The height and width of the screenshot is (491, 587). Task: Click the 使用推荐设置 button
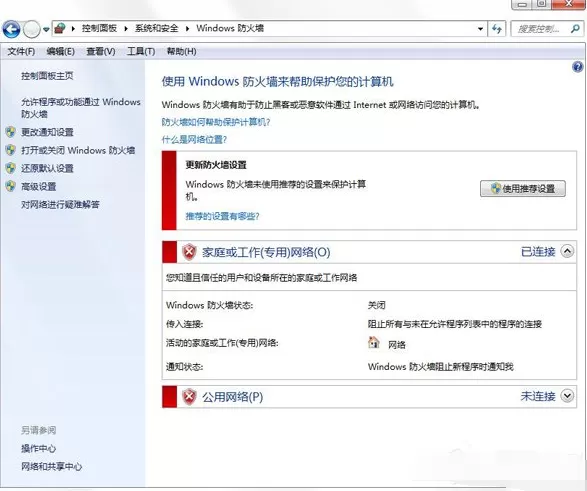[523, 189]
